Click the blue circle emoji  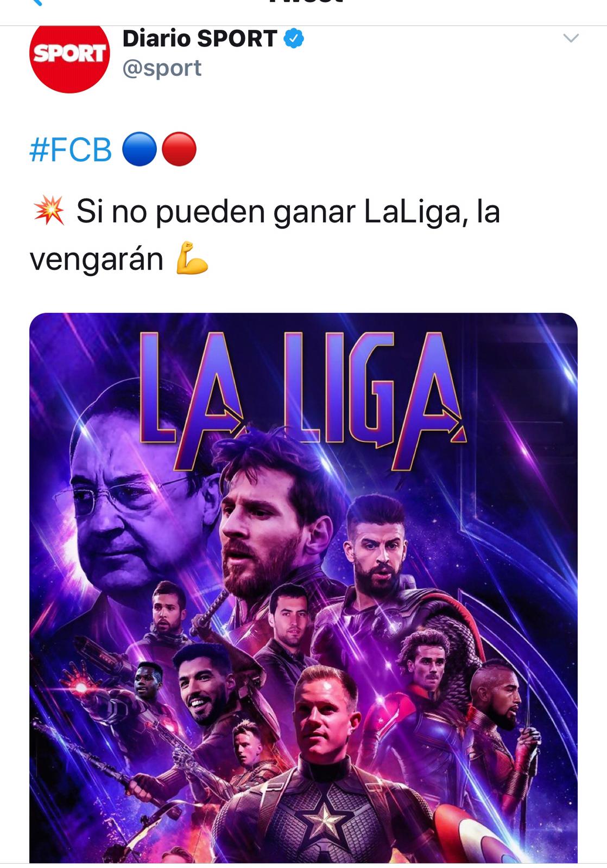pyautogui.click(x=140, y=149)
